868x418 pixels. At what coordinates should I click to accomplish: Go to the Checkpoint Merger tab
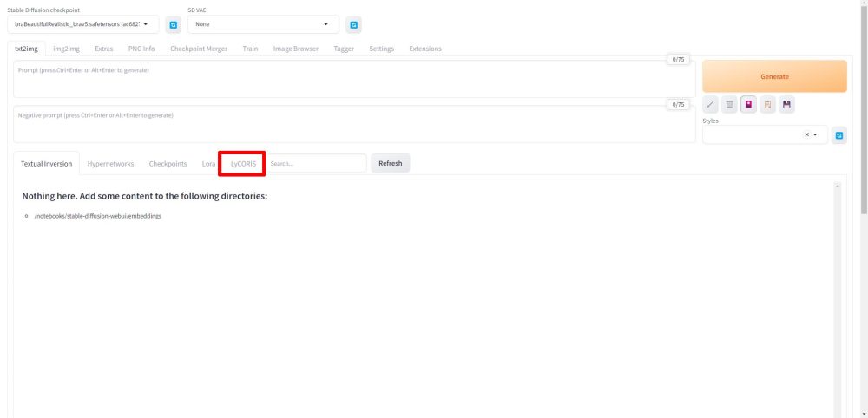[x=199, y=49]
